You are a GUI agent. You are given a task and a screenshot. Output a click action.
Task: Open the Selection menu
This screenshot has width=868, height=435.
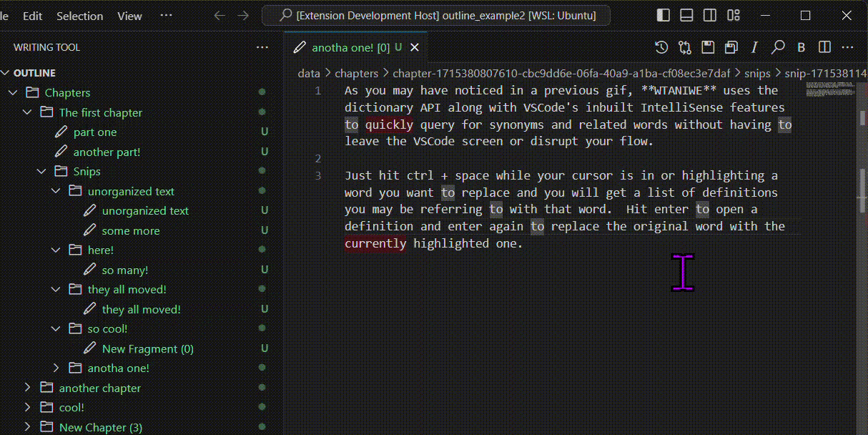coord(79,16)
